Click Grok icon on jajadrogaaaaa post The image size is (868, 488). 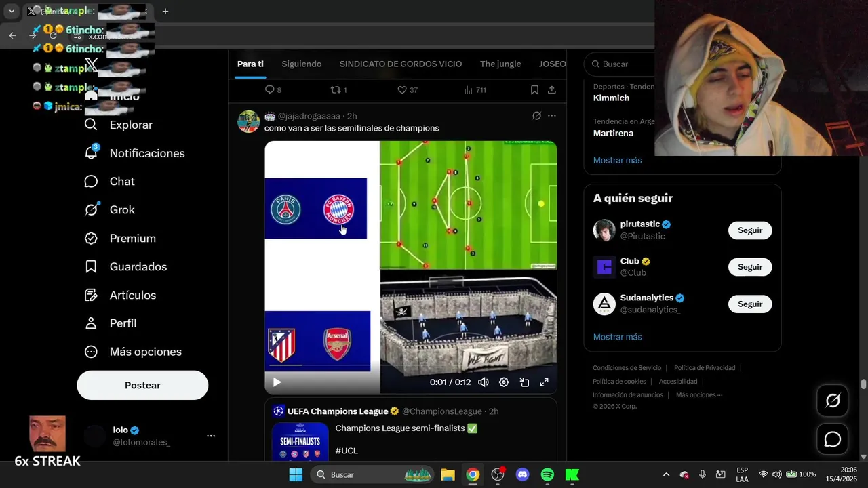tap(536, 116)
